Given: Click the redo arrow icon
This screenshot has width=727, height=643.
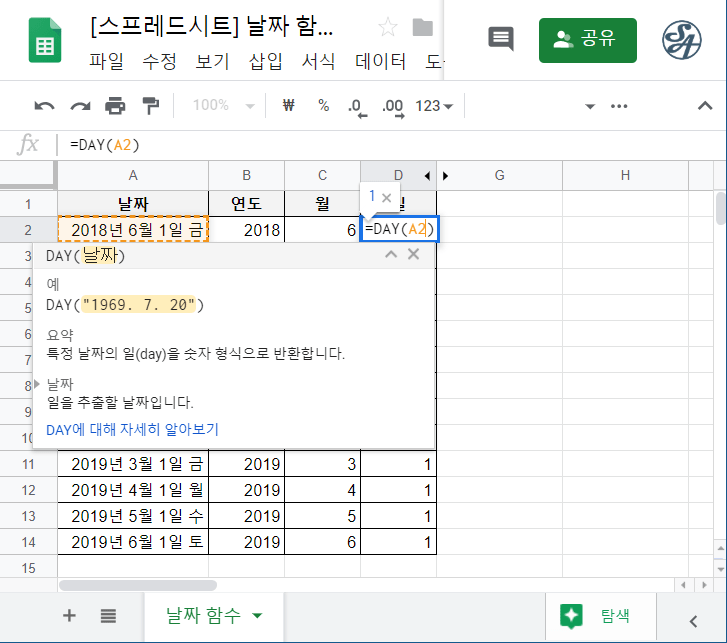Looking at the screenshot, I should [x=80, y=106].
